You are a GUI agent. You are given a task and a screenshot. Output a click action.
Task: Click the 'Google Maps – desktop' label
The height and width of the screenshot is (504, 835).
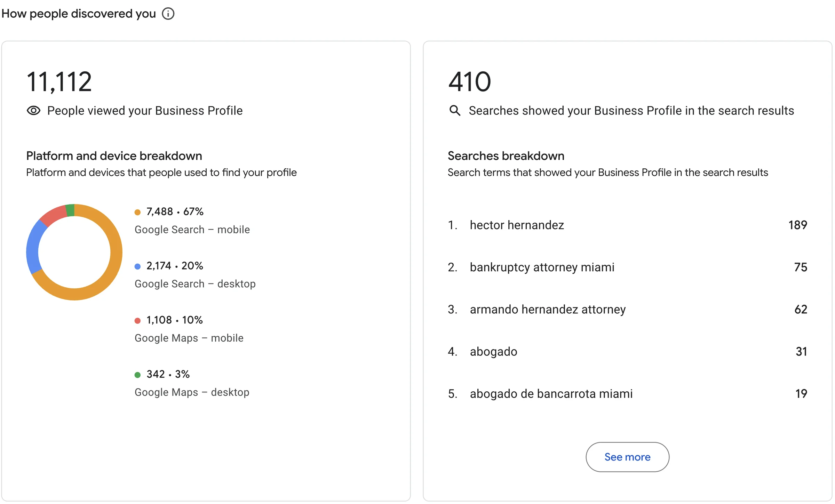pyautogui.click(x=192, y=392)
